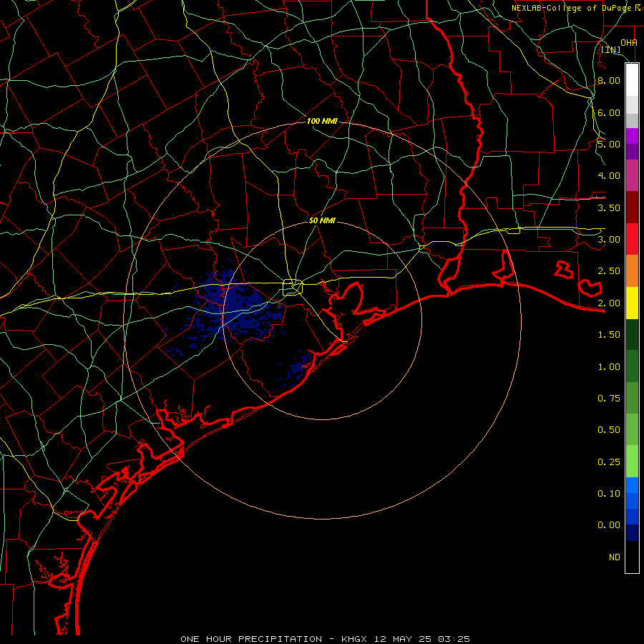Pick the white swatch at top of legend
644x644 pixels.
click(632, 80)
